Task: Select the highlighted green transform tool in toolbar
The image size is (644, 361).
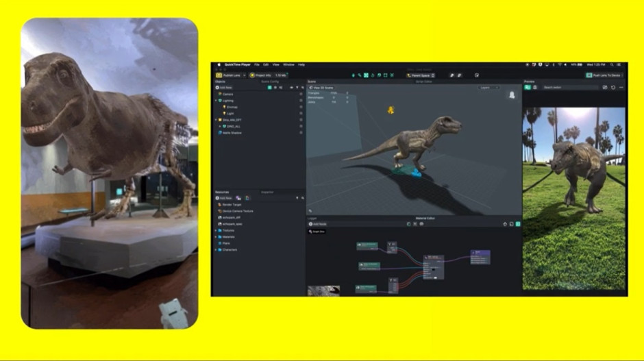Action: (366, 75)
